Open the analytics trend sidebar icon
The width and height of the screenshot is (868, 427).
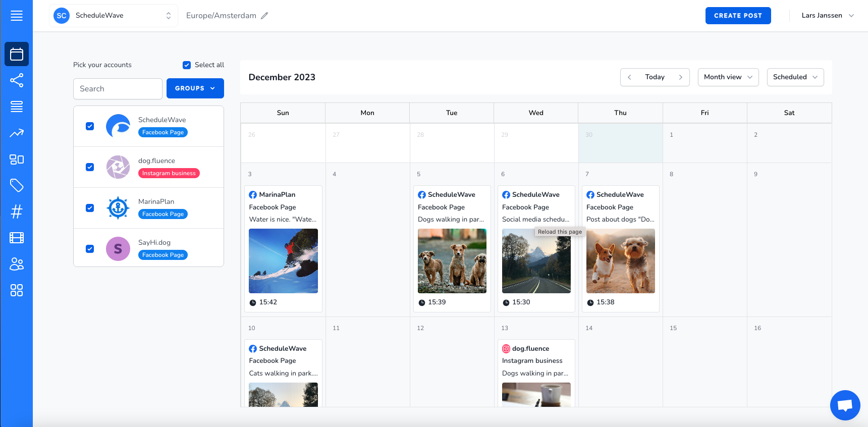click(x=17, y=133)
